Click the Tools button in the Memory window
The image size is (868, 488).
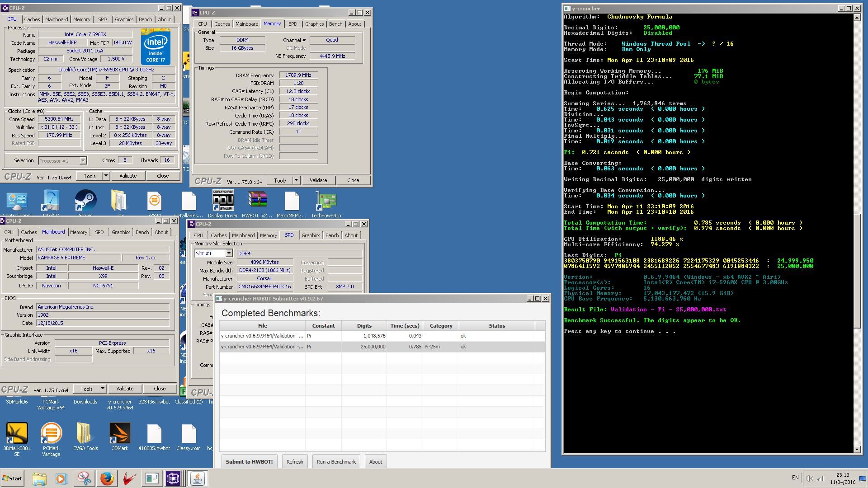pyautogui.click(x=280, y=180)
